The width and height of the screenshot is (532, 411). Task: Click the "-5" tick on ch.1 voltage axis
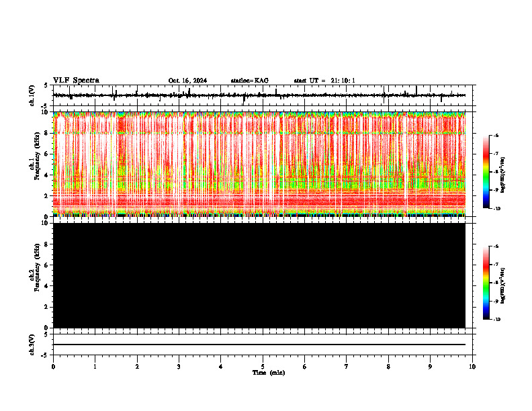pyautogui.click(x=46, y=106)
